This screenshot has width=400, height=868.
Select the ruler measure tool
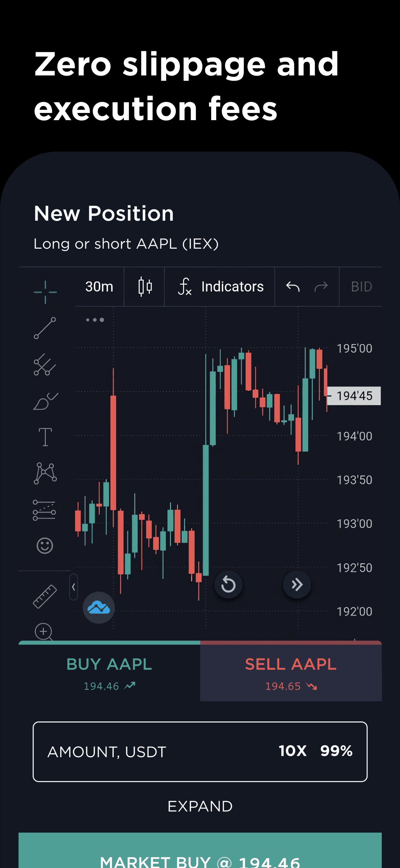pyautogui.click(x=45, y=596)
